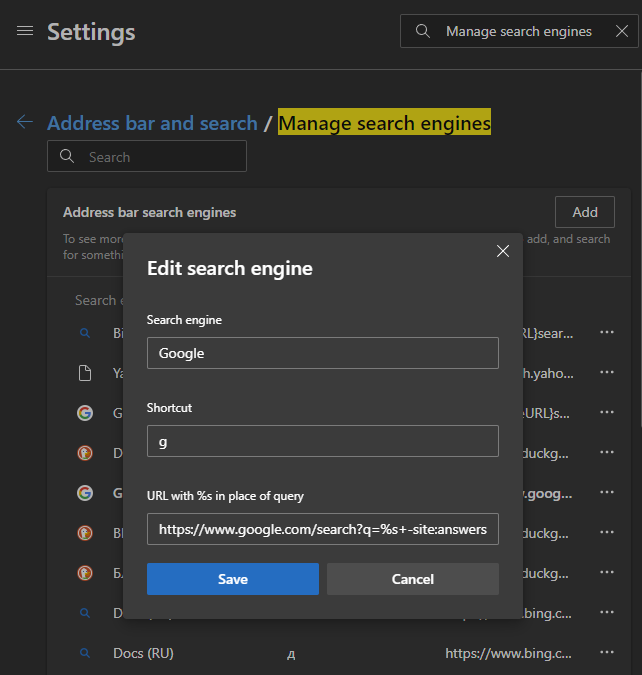Click Add search engine button
Image resolution: width=642 pixels, height=675 pixels.
[x=585, y=212]
